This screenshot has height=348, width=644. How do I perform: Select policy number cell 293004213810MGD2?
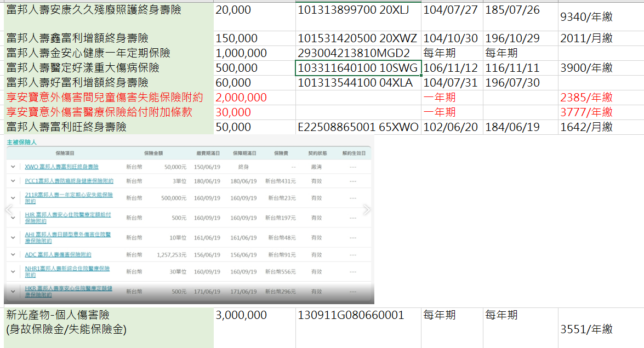358,53
